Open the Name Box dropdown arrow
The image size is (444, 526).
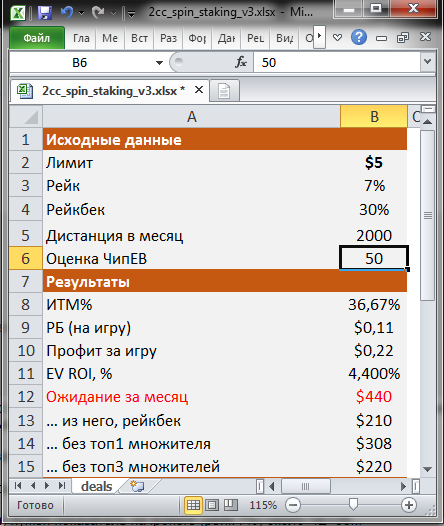(159, 63)
